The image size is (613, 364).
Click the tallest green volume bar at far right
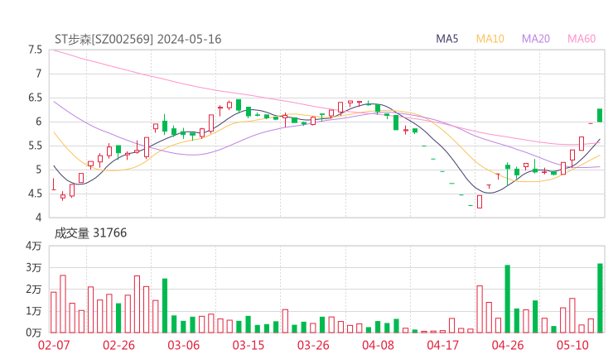click(x=600, y=299)
